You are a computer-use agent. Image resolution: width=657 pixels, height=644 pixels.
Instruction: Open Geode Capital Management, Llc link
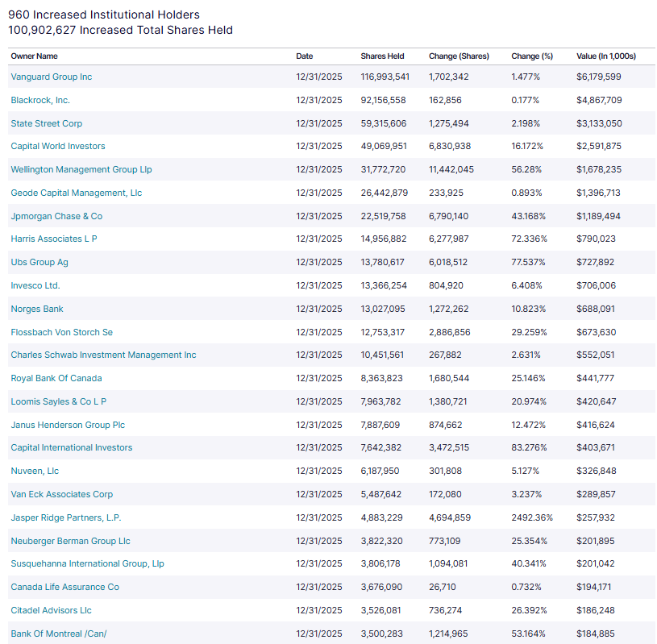(x=77, y=193)
